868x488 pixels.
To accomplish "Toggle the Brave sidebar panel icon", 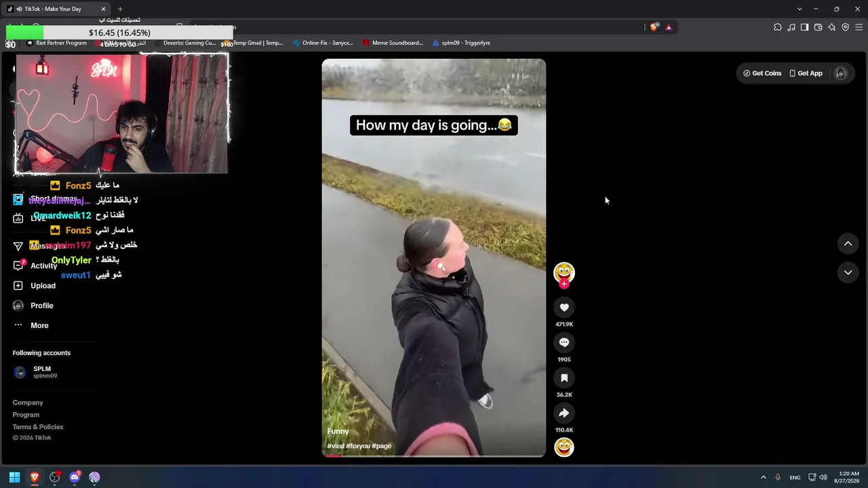I will [804, 27].
